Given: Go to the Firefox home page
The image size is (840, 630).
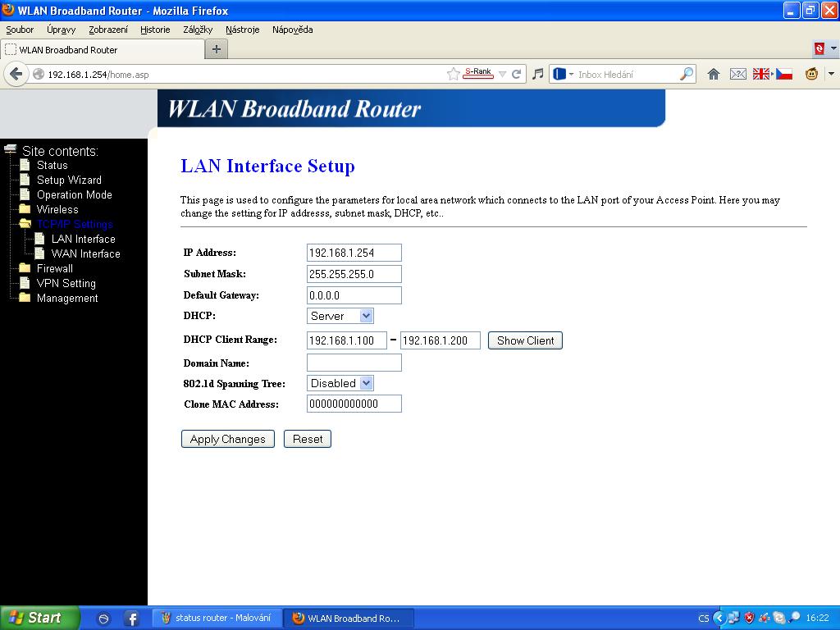Looking at the screenshot, I should pyautogui.click(x=713, y=74).
